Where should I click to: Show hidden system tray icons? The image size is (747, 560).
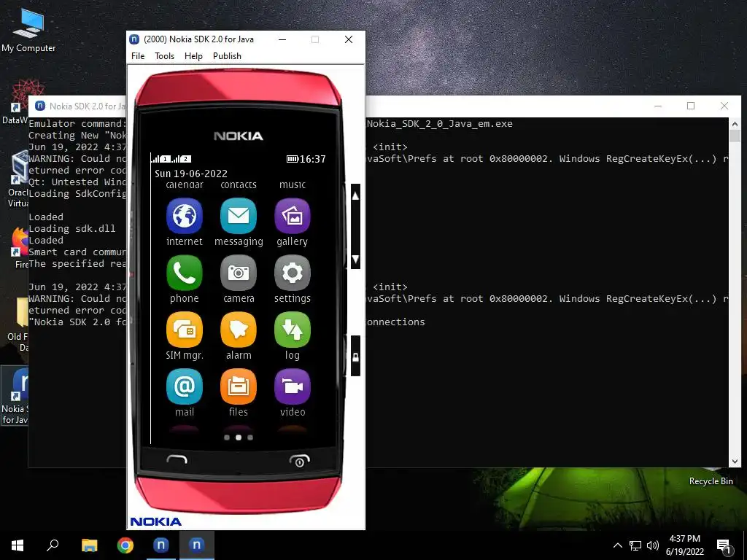[x=617, y=545]
